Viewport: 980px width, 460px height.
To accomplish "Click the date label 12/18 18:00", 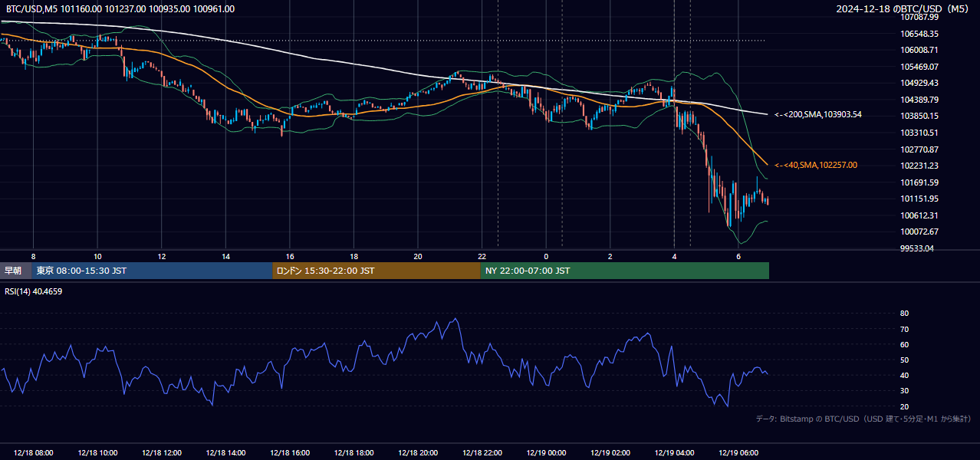I will 354,452.
